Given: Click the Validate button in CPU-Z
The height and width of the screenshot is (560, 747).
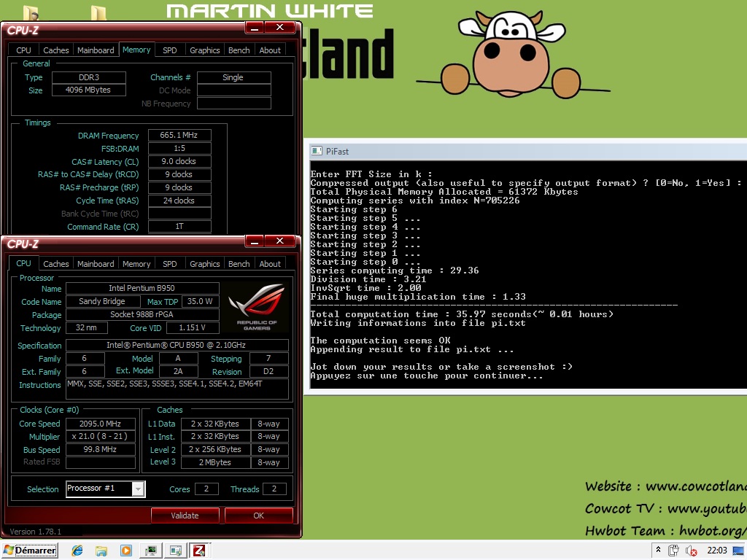Looking at the screenshot, I should [x=185, y=516].
